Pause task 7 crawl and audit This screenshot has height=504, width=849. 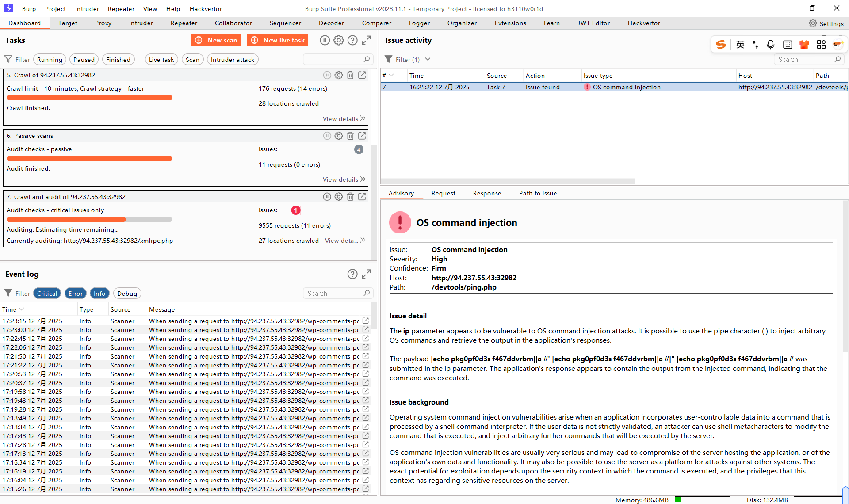click(x=327, y=197)
